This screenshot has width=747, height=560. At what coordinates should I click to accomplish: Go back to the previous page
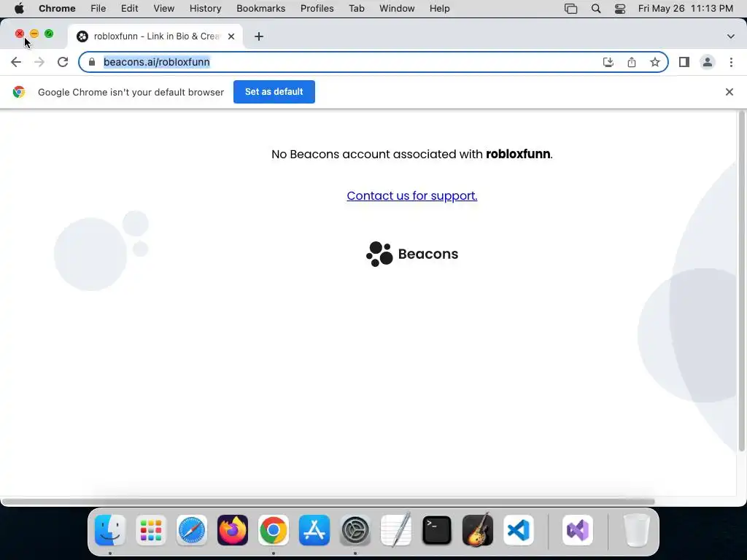pos(16,62)
